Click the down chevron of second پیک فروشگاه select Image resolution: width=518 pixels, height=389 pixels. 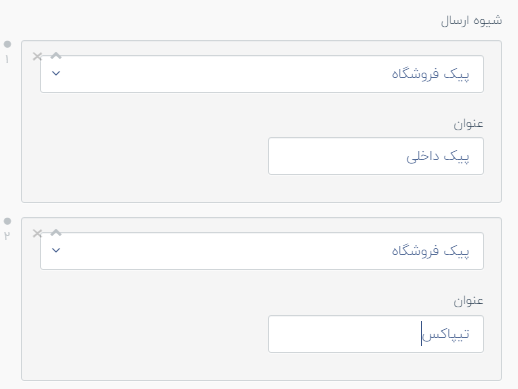[56, 250]
